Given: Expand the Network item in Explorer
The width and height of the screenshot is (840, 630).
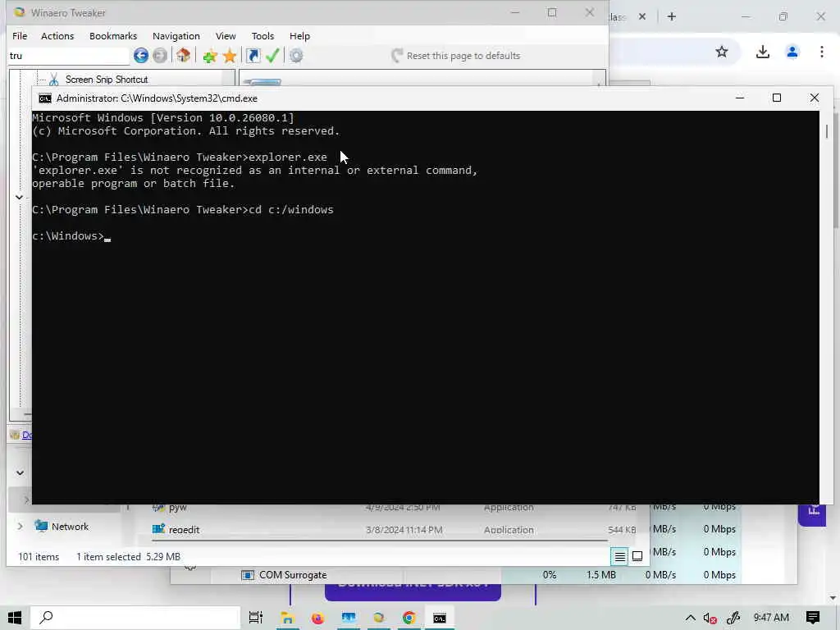Looking at the screenshot, I should tap(20, 527).
